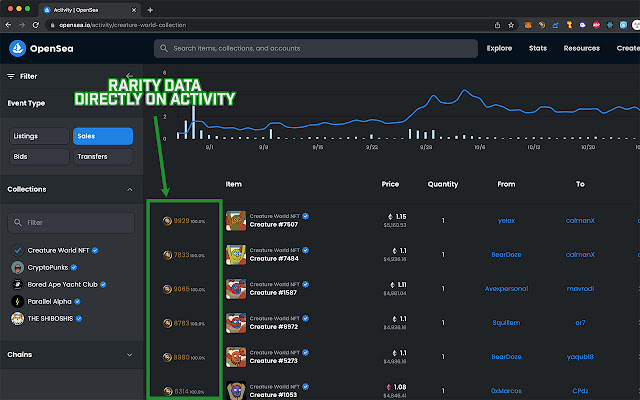Screen dimensions: 640x400
Task: Open the Explore menu
Action: pos(499,48)
